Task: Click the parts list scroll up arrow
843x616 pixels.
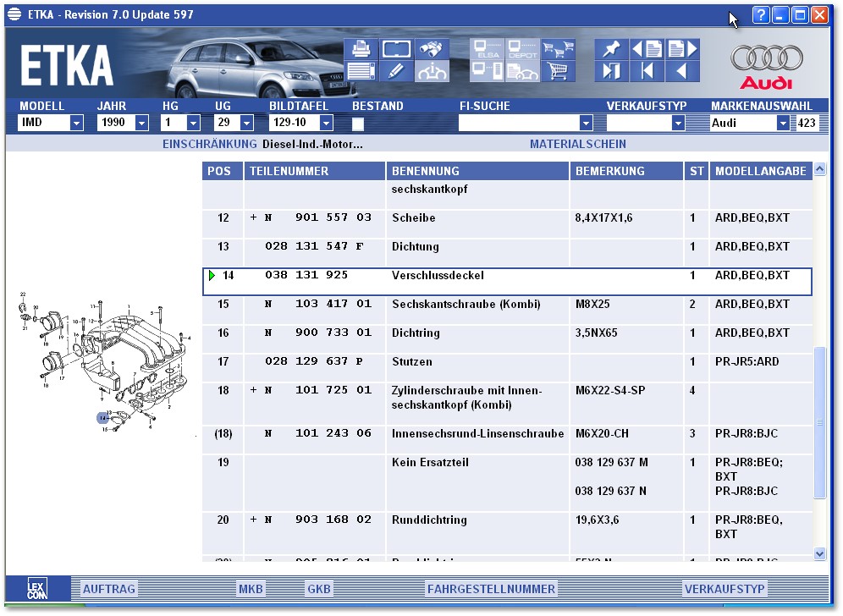Action: tap(819, 168)
